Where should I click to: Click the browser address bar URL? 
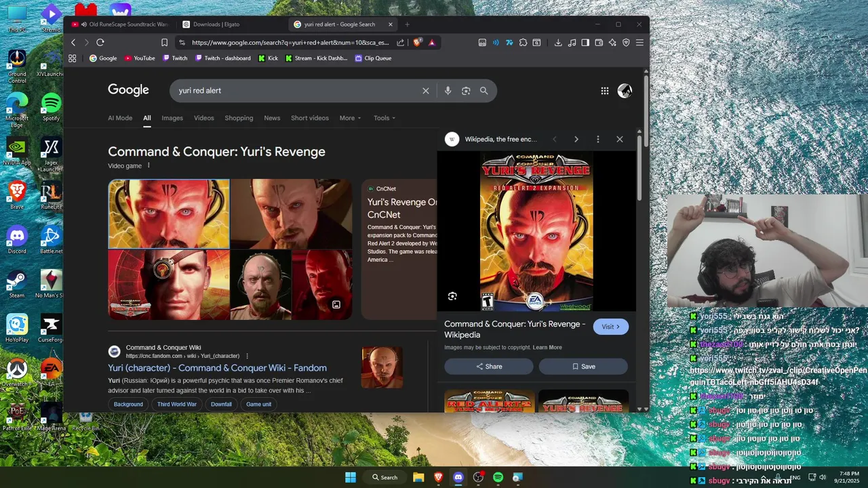(290, 42)
